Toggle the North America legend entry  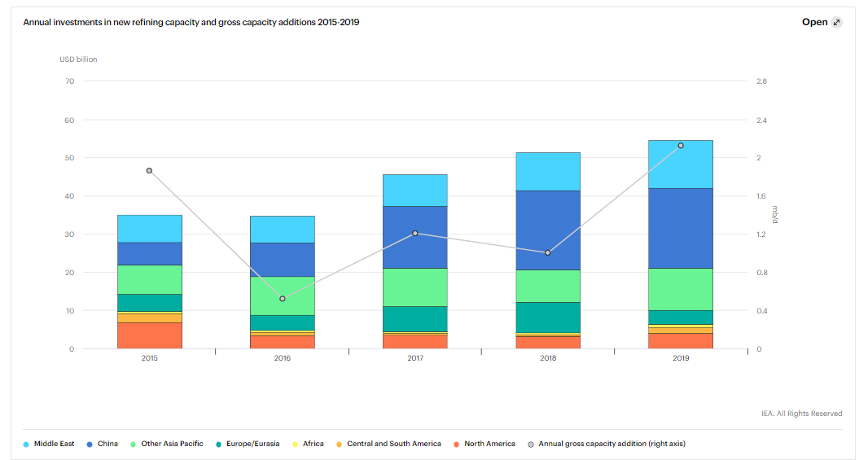(x=484, y=444)
